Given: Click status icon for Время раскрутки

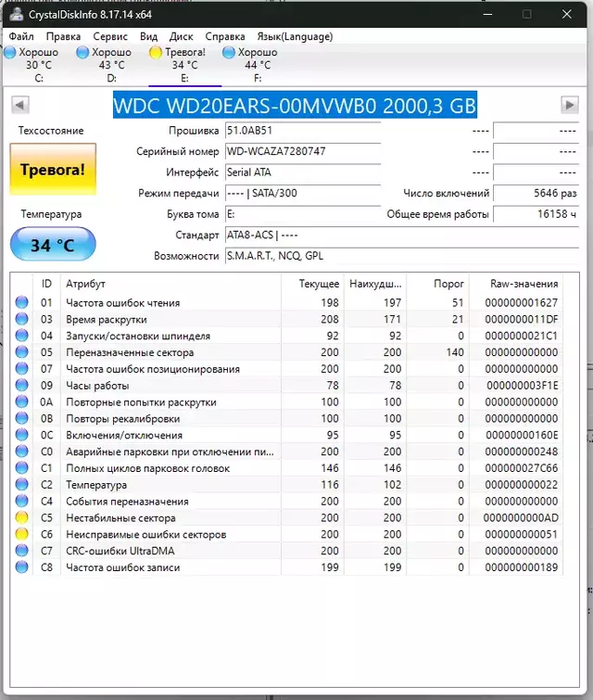Looking at the screenshot, I should pos(22,319).
